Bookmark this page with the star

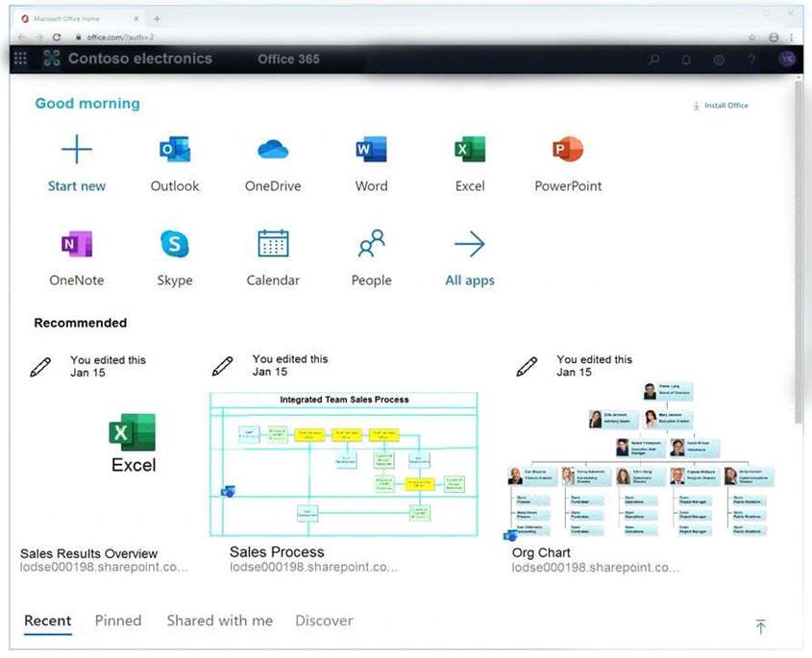[751, 37]
